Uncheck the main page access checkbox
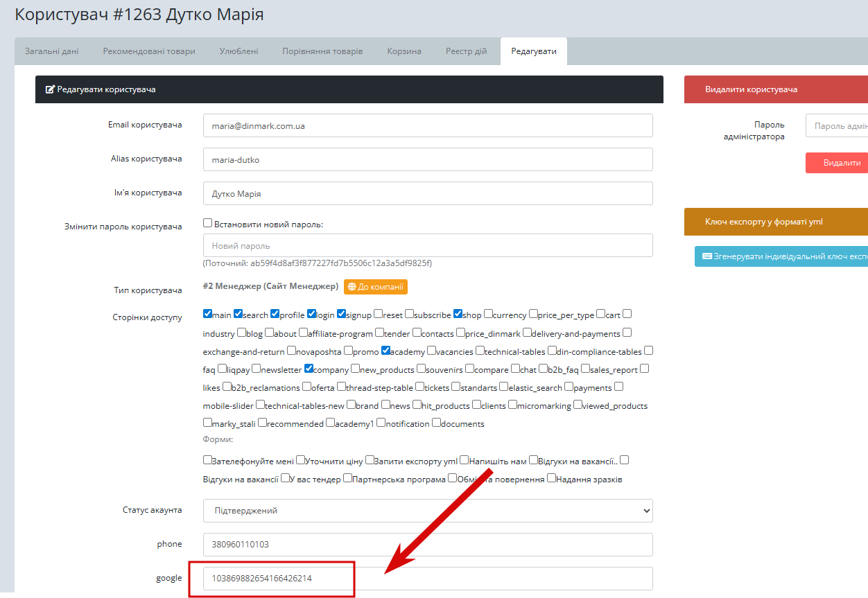 pyautogui.click(x=207, y=313)
